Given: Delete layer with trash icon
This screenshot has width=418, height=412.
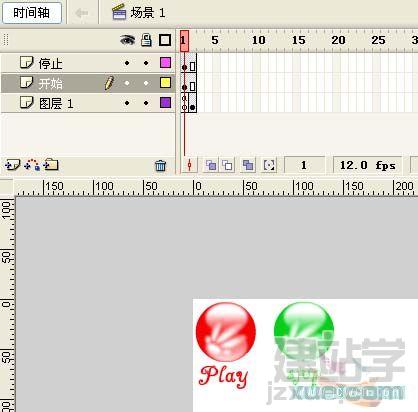Looking at the screenshot, I should (x=160, y=165).
